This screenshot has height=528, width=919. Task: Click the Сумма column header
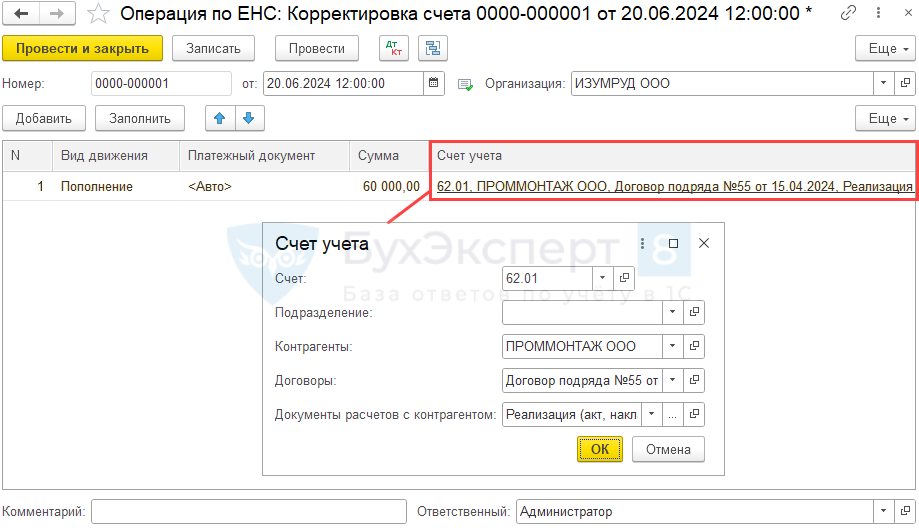(389, 156)
